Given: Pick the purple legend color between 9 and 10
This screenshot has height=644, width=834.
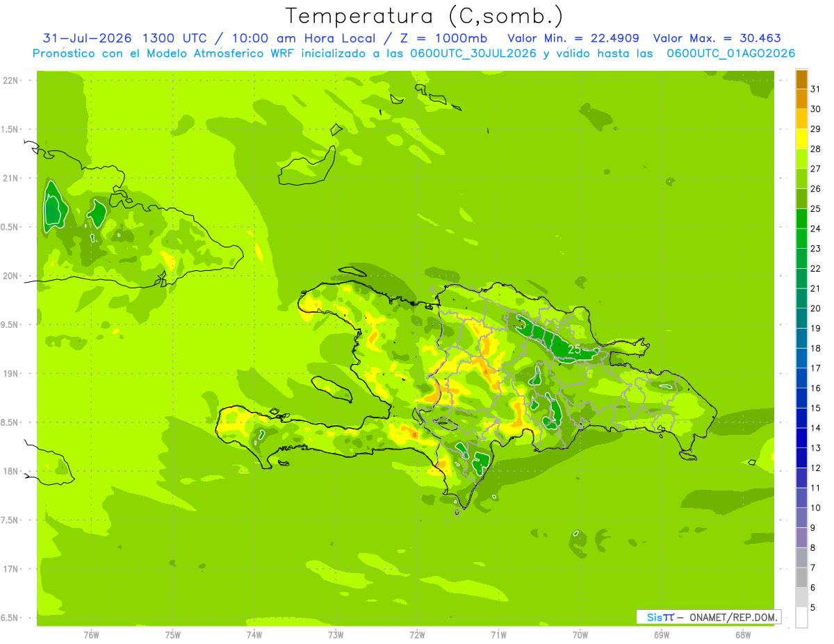Looking at the screenshot, I should point(801,518).
